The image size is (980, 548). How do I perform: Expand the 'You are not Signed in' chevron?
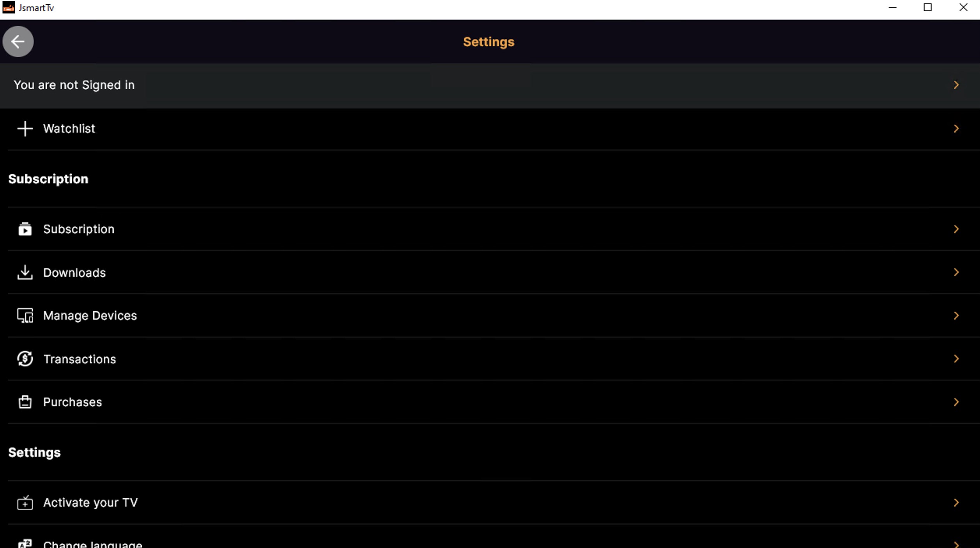956,85
